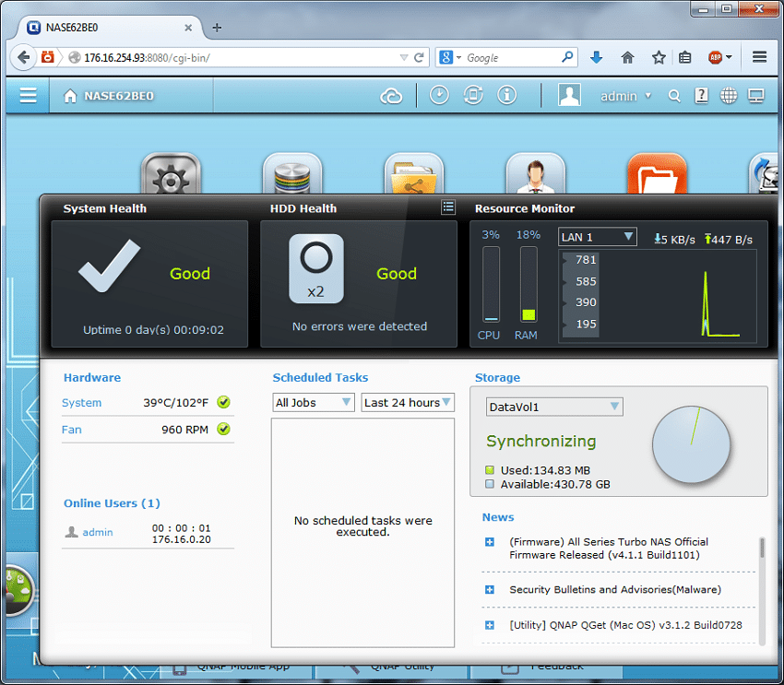This screenshot has height=685, width=784.
Task: Open the QTS main menu hamburger icon
Action: tap(28, 96)
